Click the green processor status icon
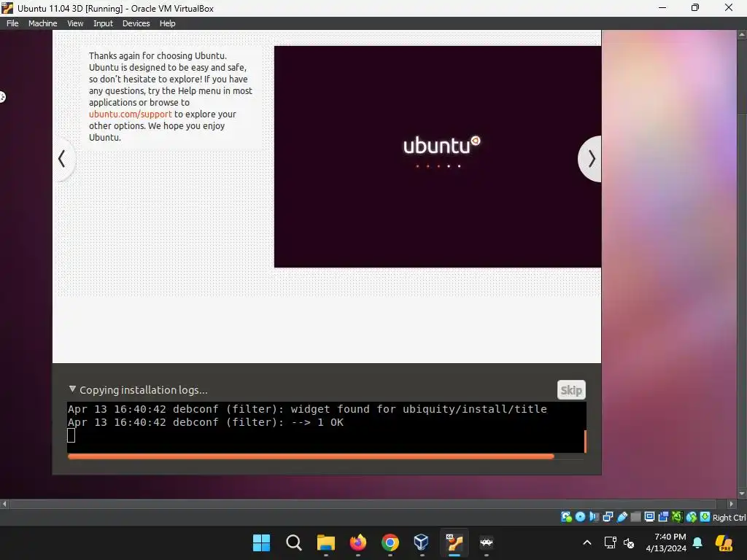Viewport: 747px width, 560px height. coord(677,517)
